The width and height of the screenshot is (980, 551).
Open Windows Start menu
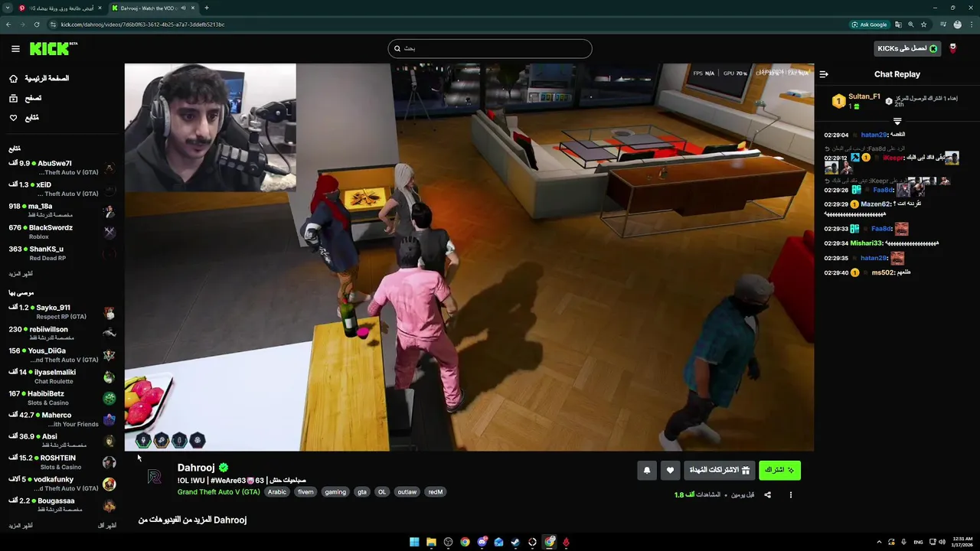pyautogui.click(x=414, y=542)
